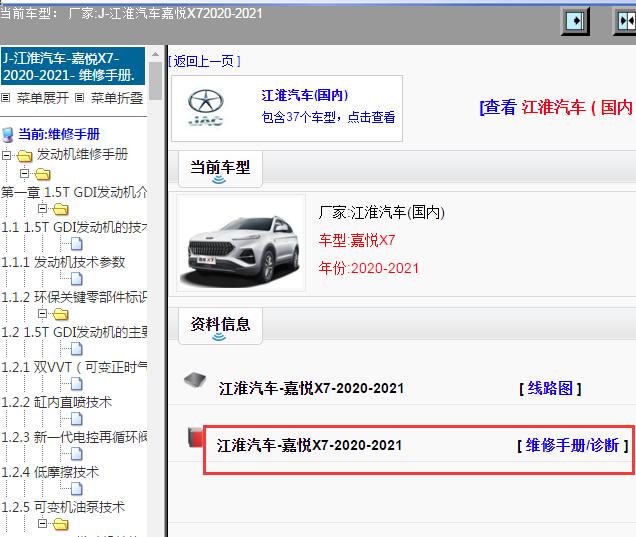636x537 pixels.
Task: Collapse the 1.1 1.5T GDI node toggle
Action: tap(42, 209)
